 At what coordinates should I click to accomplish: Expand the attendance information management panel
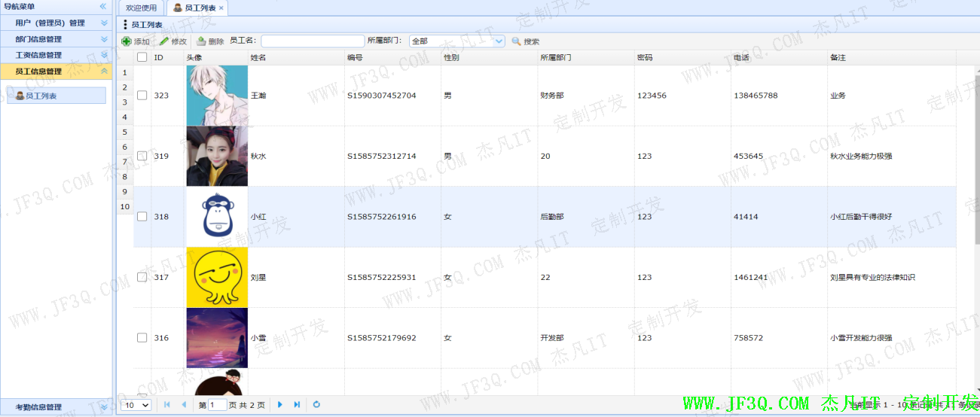point(104,407)
